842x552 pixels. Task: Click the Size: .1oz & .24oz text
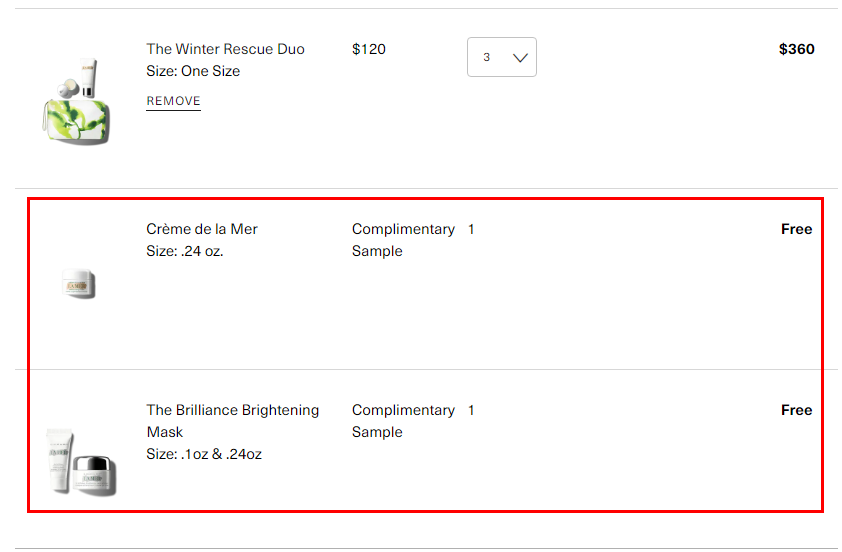204,454
